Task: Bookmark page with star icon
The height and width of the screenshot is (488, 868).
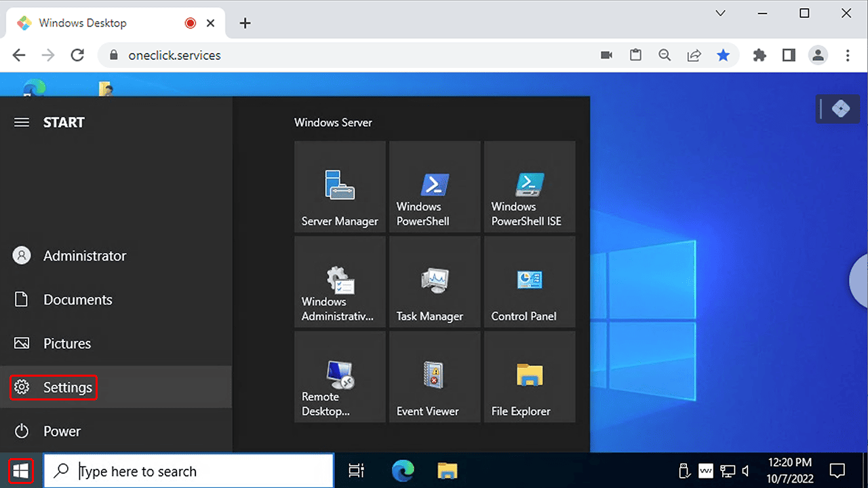Action: click(724, 56)
